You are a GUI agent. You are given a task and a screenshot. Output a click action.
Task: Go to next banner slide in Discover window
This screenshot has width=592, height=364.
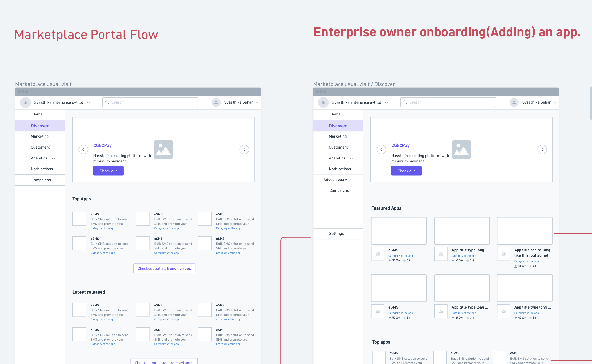542,149
